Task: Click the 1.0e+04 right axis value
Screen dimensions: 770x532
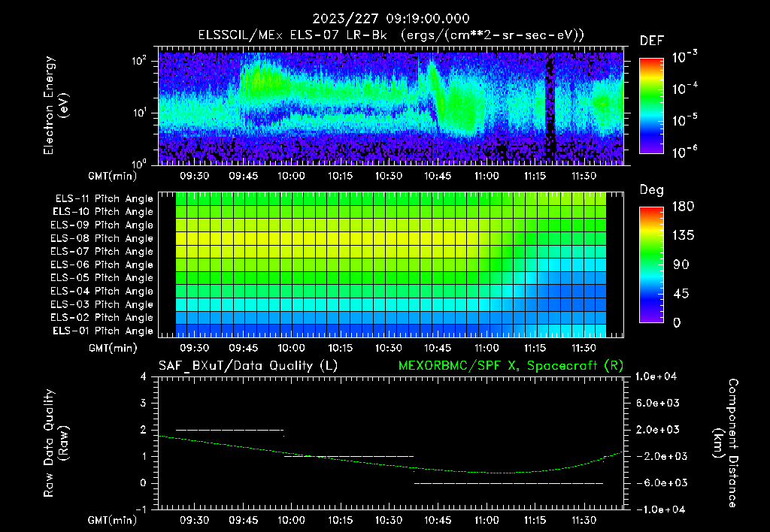Action: tap(656, 376)
